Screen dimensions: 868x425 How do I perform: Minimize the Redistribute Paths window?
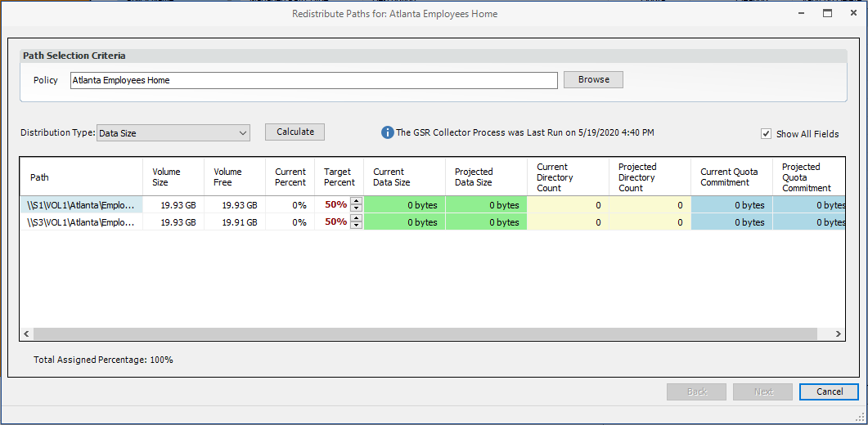[x=801, y=14]
